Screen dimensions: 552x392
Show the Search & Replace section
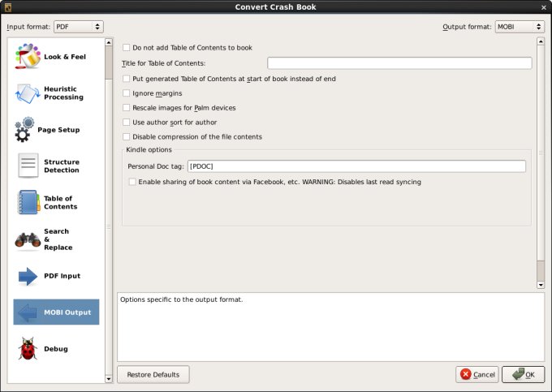(58, 239)
